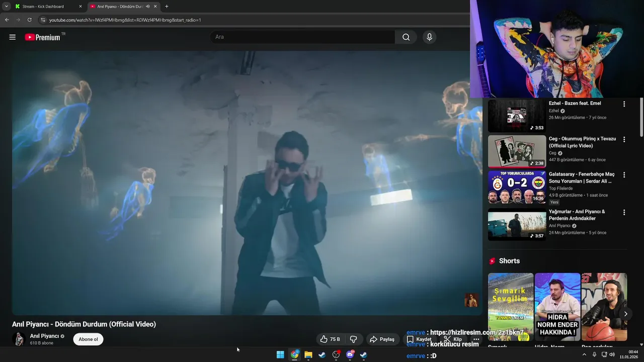Click Shorts section logo icon
This screenshot has width=644, height=362.
click(492, 261)
